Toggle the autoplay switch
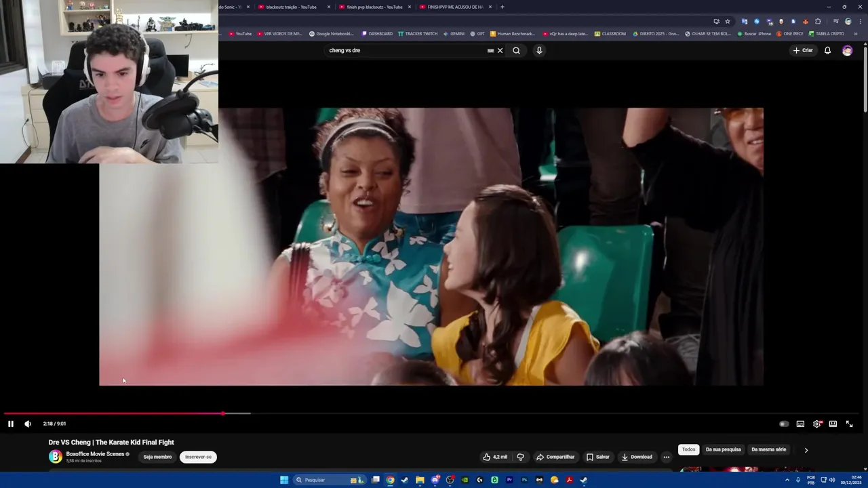 [x=784, y=424]
